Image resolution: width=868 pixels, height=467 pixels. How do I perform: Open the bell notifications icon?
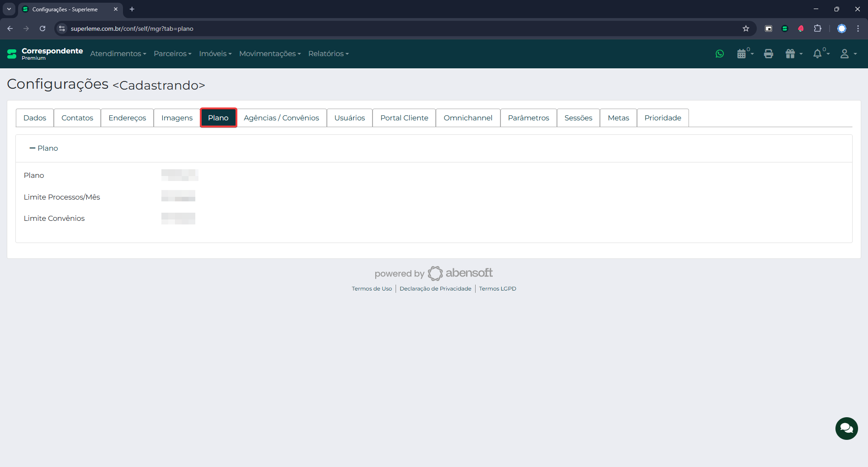tap(819, 54)
